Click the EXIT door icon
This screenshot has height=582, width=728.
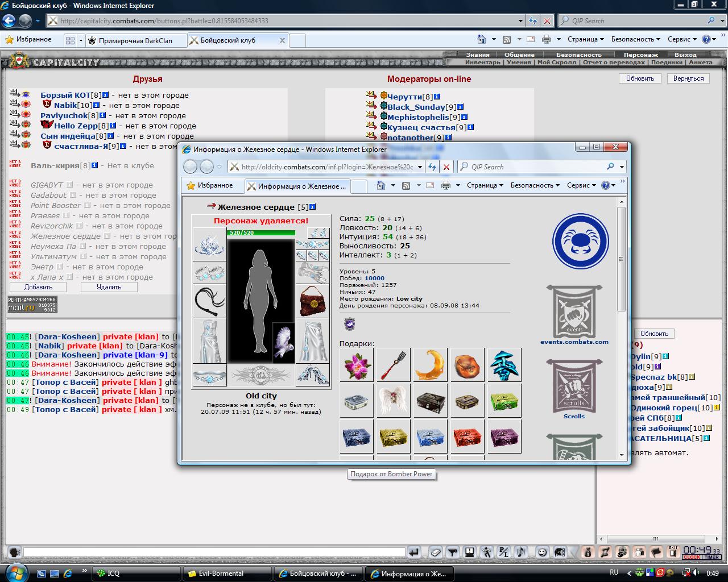[x=673, y=552]
